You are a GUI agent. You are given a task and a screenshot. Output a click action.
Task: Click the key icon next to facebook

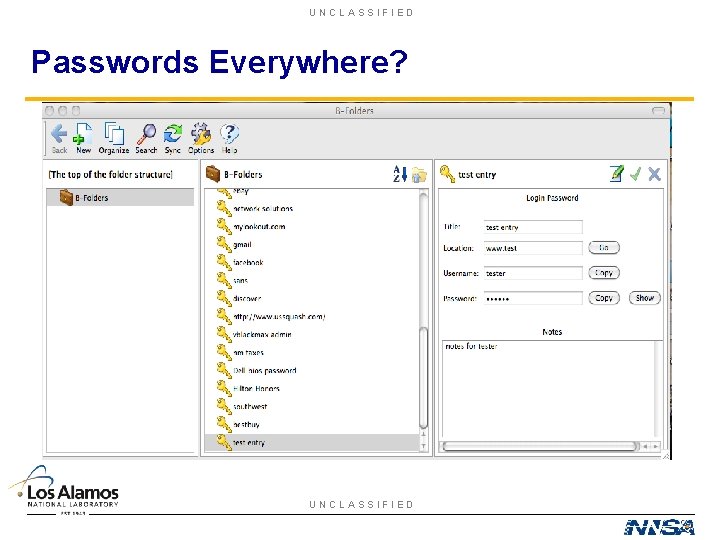click(224, 262)
